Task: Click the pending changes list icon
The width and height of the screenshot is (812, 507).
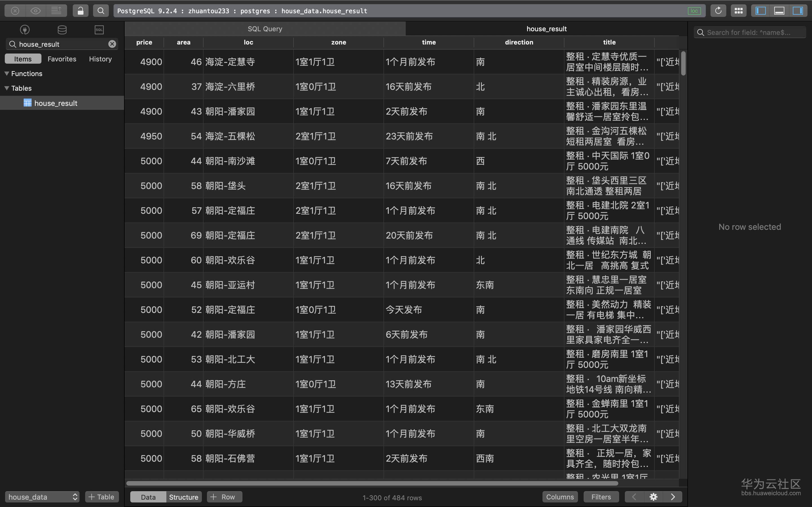Action: 56,10
